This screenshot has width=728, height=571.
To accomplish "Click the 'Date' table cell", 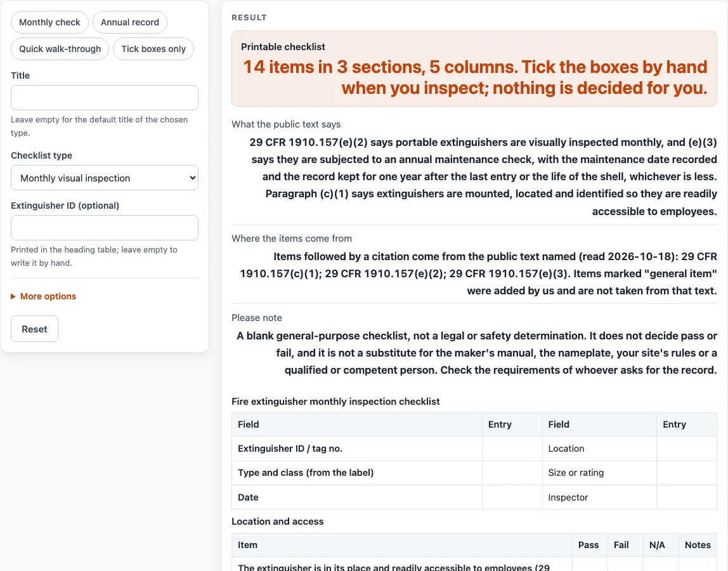I will point(357,497).
